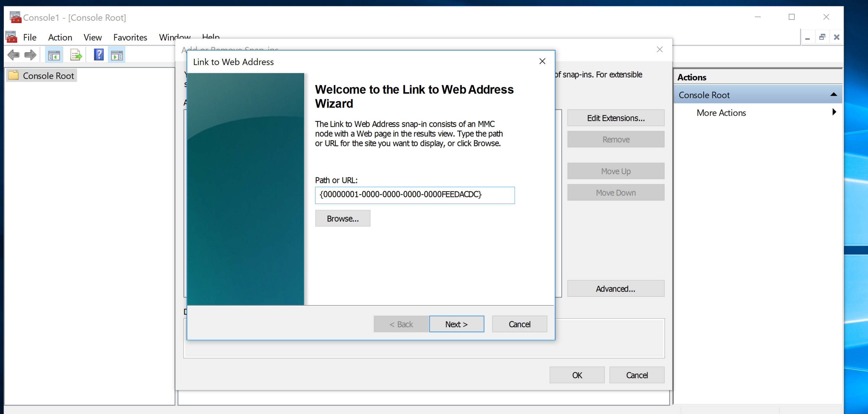Screen dimensions: 868x414
Task: Click the Next > button
Action: pyautogui.click(x=456, y=324)
